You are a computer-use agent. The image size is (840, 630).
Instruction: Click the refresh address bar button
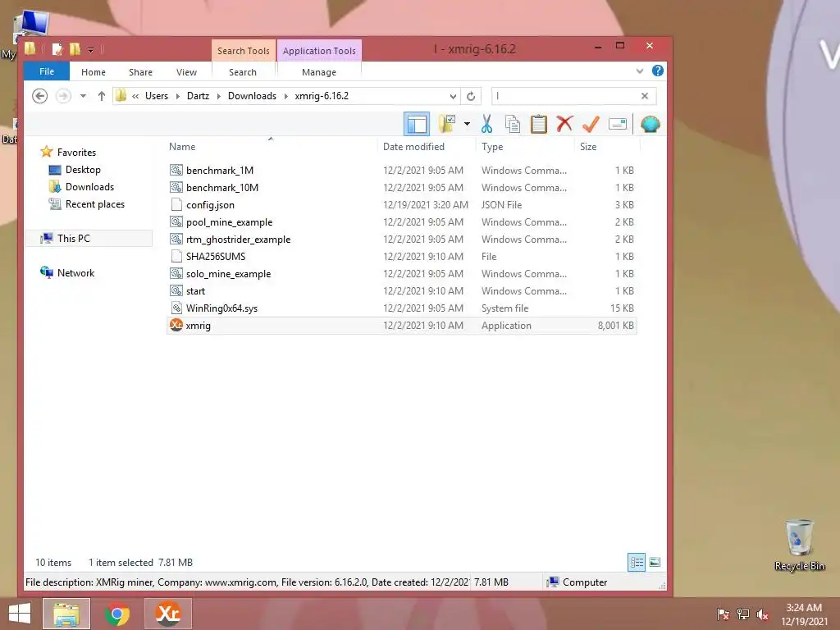coord(471,96)
